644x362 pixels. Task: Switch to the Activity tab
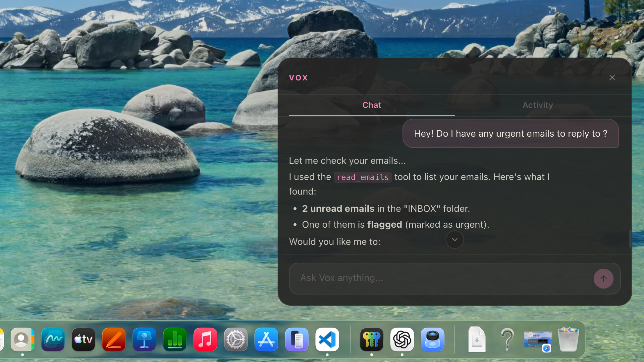click(x=537, y=105)
